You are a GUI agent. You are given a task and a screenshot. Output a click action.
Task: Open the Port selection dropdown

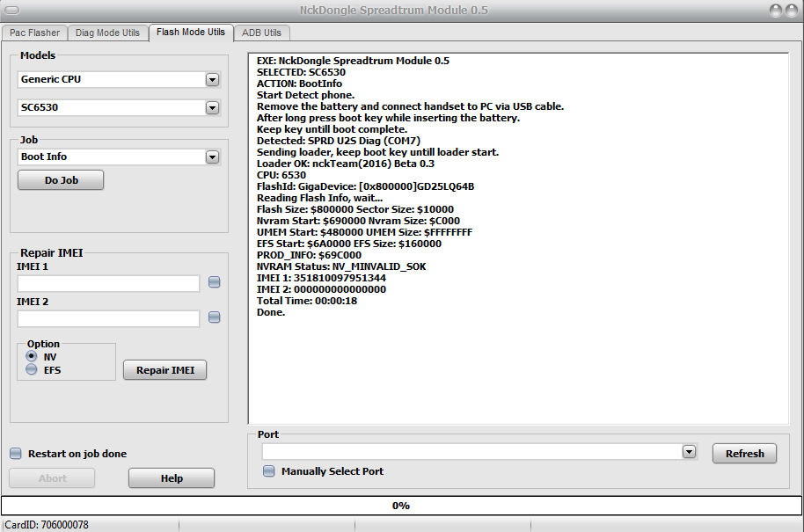pos(689,451)
